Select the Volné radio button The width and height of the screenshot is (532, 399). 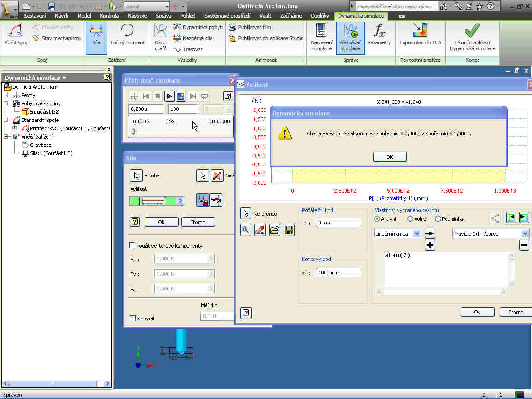pos(410,219)
